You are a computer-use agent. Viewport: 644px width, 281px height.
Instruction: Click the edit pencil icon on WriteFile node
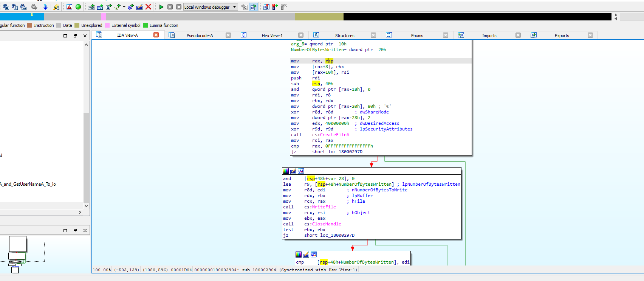[293, 171]
